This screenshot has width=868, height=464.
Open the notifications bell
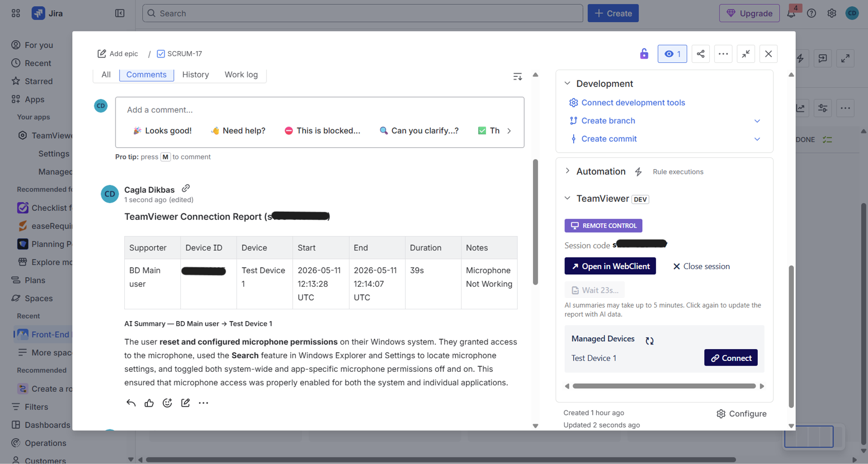pos(791,13)
